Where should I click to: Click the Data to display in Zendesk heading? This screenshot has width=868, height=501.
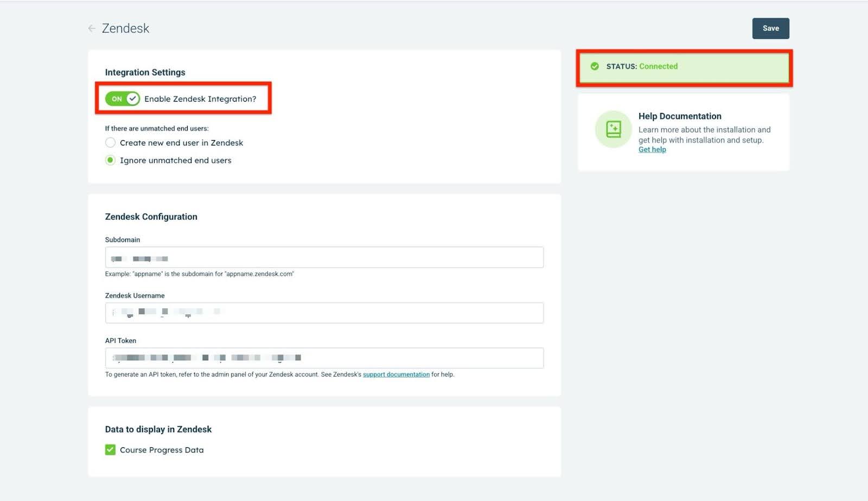pos(158,429)
